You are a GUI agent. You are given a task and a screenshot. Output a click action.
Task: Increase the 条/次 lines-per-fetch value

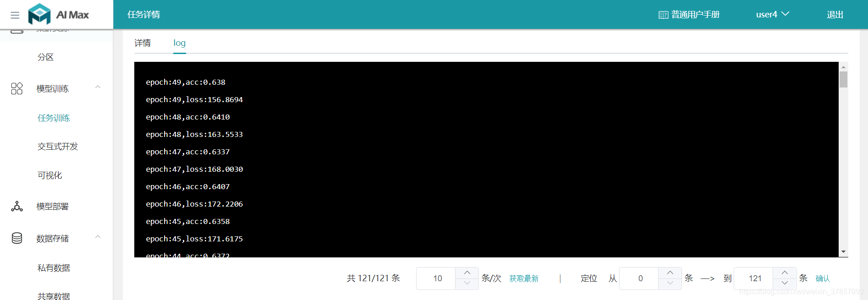pyautogui.click(x=467, y=273)
